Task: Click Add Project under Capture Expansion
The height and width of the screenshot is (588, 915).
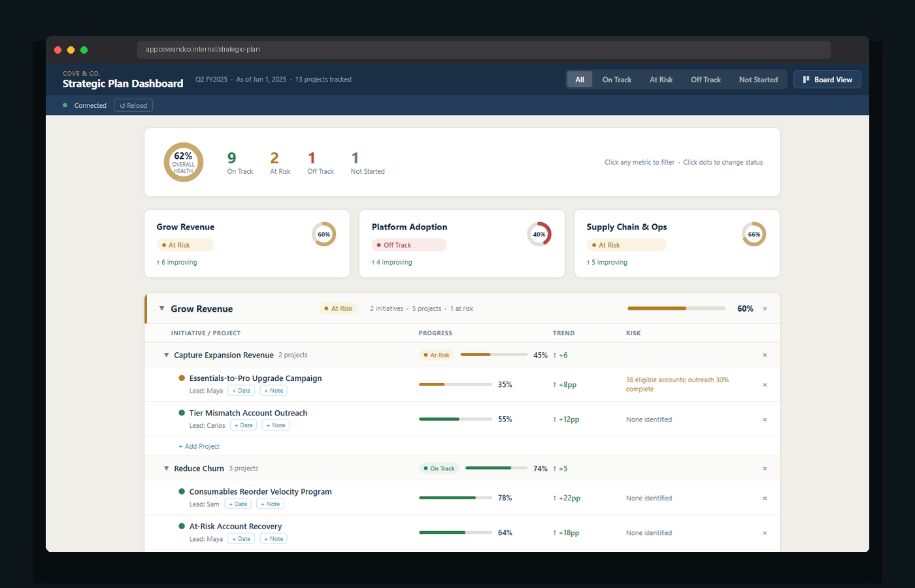Action: [x=199, y=446]
